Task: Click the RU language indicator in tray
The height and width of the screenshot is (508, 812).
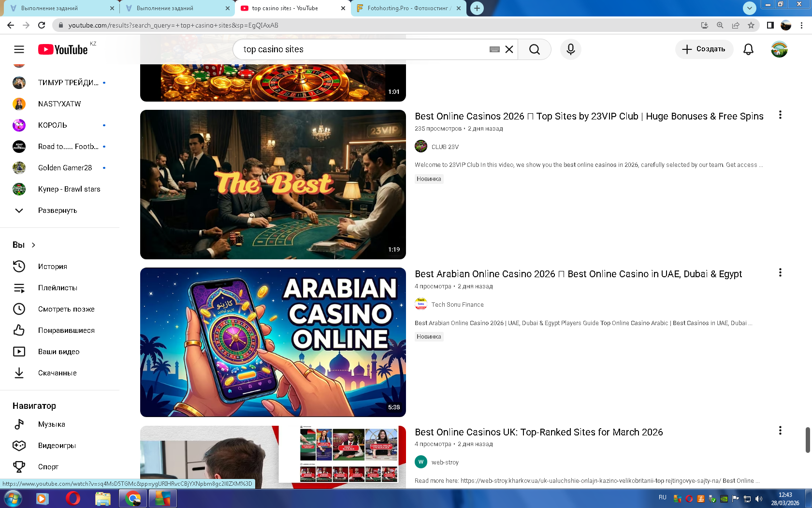Action: tap(662, 497)
